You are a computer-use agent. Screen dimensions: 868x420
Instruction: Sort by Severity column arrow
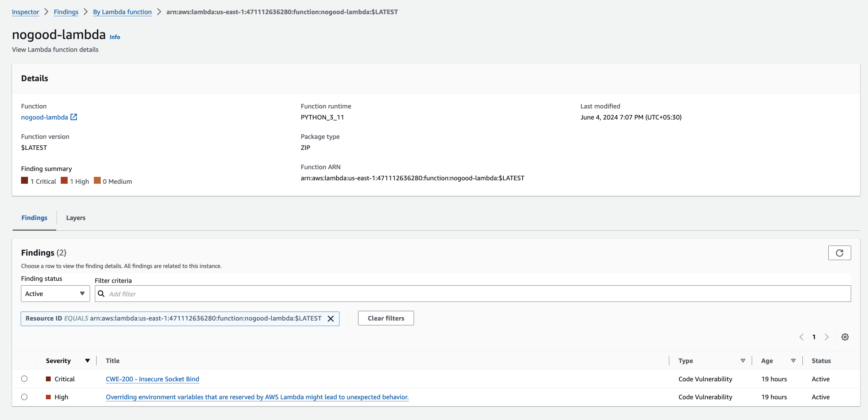point(87,361)
